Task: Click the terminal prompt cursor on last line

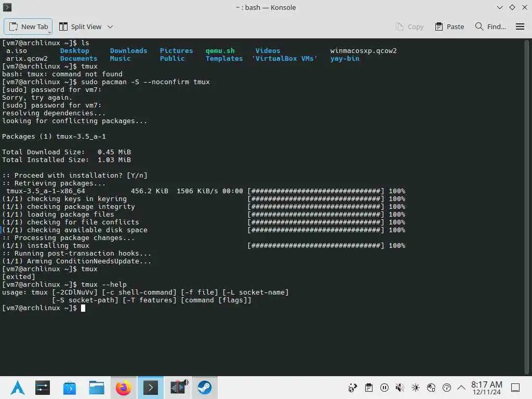Action: pyautogui.click(x=83, y=308)
